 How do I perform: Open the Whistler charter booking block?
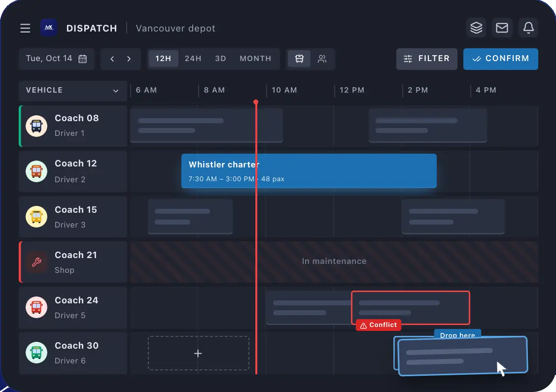(309, 171)
